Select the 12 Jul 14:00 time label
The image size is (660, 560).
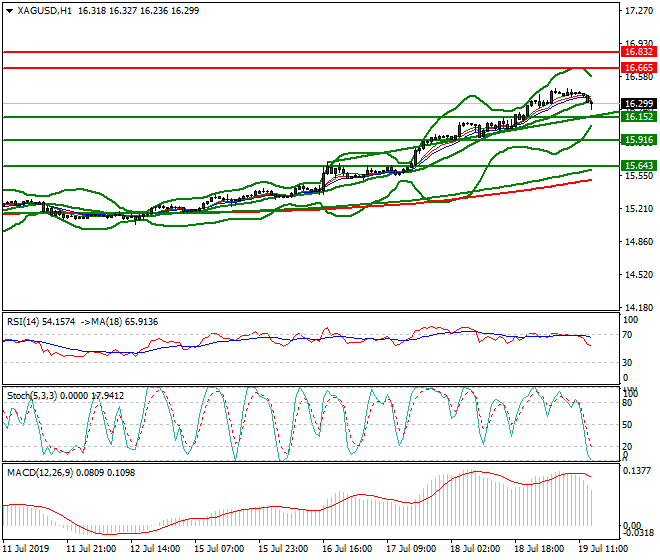click(x=155, y=549)
